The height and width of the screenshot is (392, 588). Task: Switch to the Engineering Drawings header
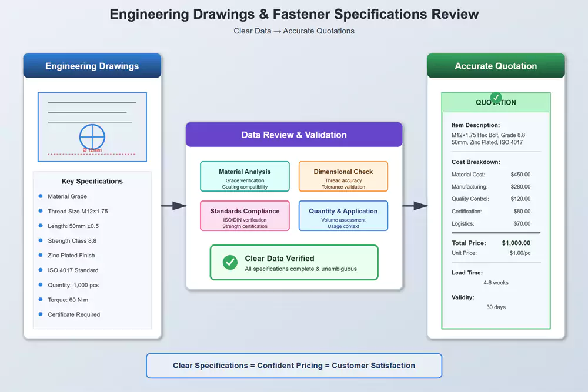click(92, 65)
